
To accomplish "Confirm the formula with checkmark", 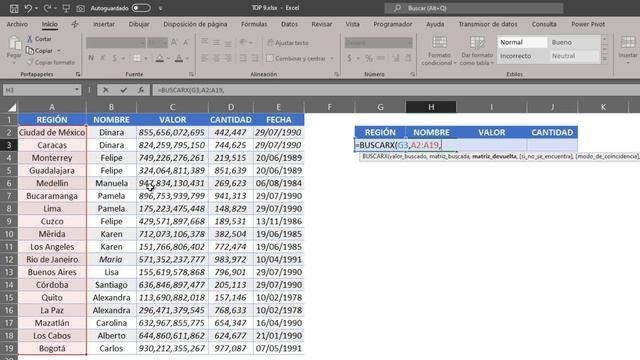I will click(123, 90).
